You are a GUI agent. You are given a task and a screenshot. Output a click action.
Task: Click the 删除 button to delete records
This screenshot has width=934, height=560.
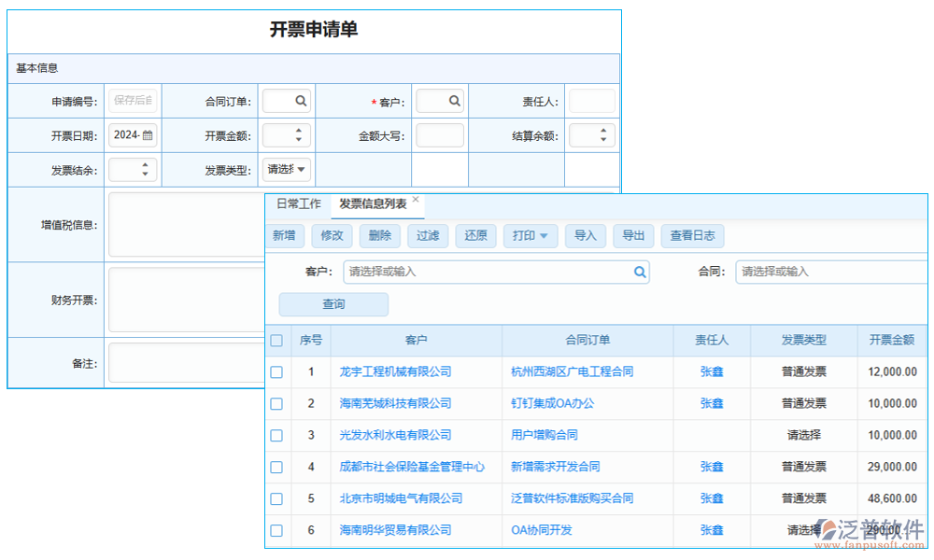pos(379,235)
